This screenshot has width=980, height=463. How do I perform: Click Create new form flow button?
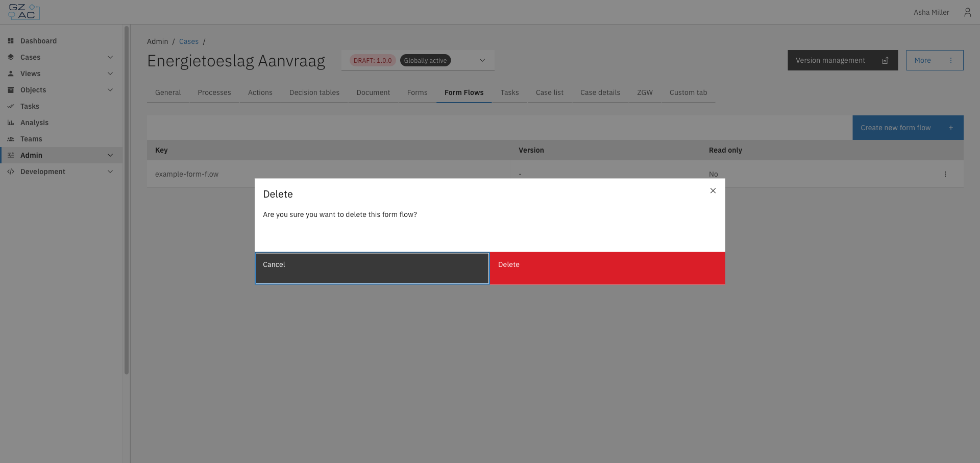pyautogui.click(x=908, y=128)
